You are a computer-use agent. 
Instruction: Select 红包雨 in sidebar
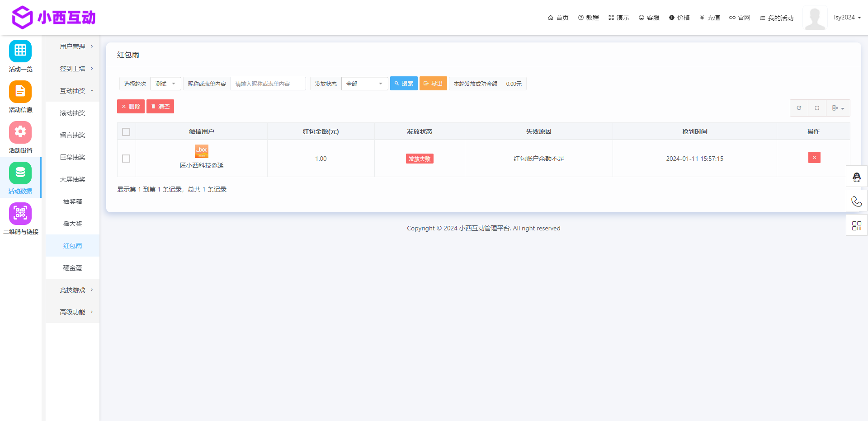[x=72, y=246]
